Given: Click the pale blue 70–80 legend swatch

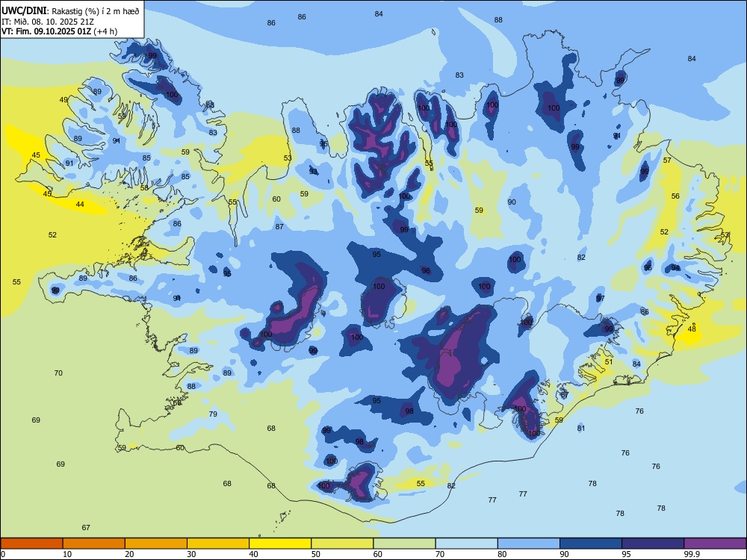Looking at the screenshot, I should point(467,544).
